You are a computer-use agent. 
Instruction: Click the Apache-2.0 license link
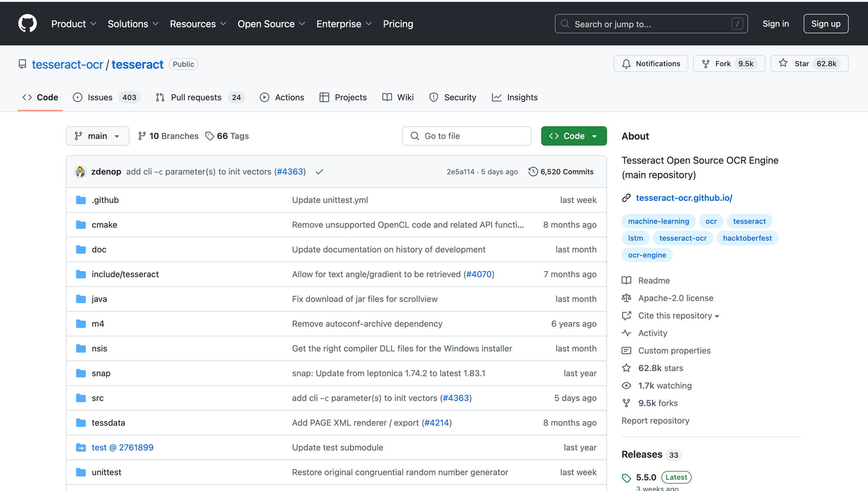point(675,298)
